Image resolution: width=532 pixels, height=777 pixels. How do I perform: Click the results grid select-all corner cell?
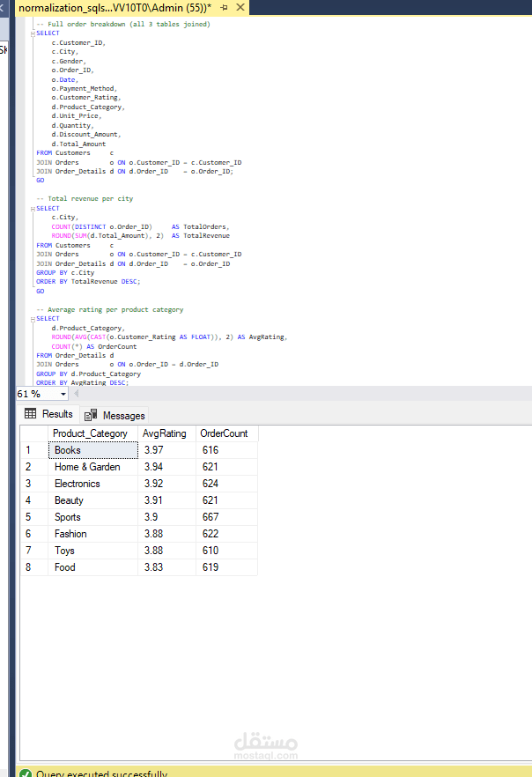click(x=33, y=433)
